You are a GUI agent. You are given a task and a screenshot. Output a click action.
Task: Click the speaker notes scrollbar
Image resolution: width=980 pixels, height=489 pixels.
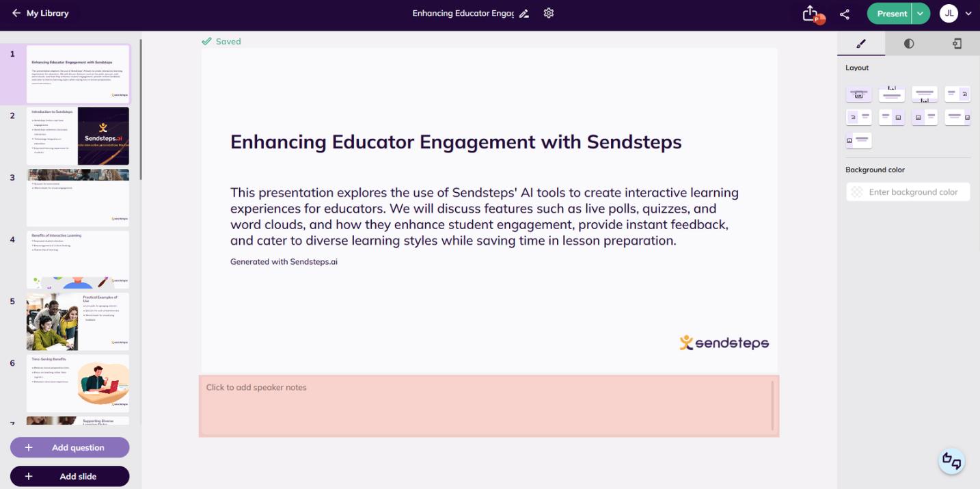click(x=773, y=406)
